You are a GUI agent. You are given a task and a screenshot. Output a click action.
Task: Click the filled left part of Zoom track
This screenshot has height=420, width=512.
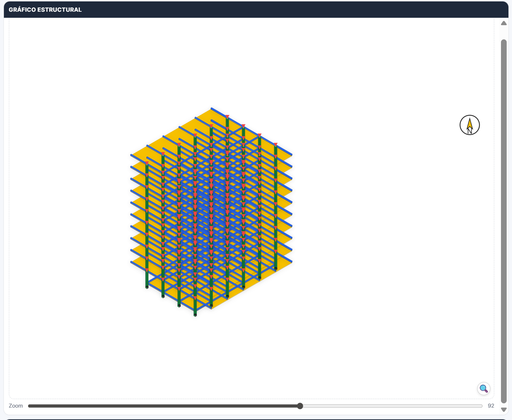[x=160, y=406]
